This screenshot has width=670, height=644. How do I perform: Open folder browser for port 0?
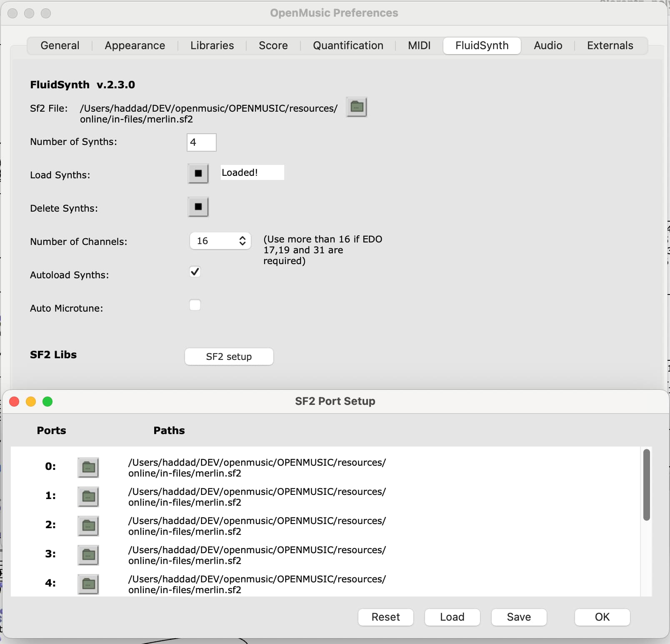[88, 467]
